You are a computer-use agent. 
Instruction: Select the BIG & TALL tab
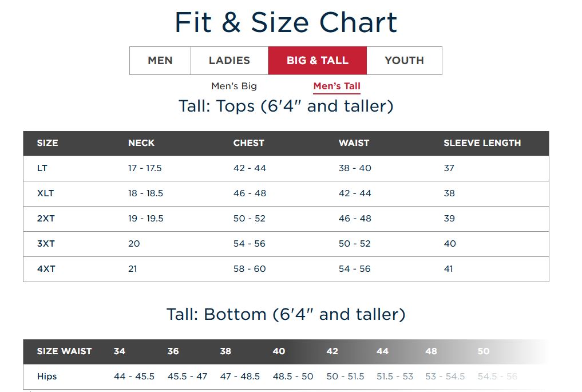(x=318, y=61)
